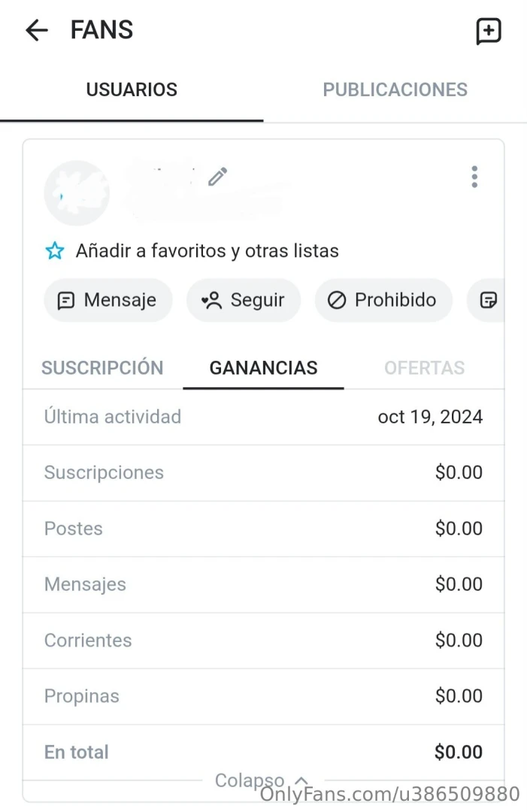Click the Última actividad date row
527x812 pixels.
click(x=263, y=417)
